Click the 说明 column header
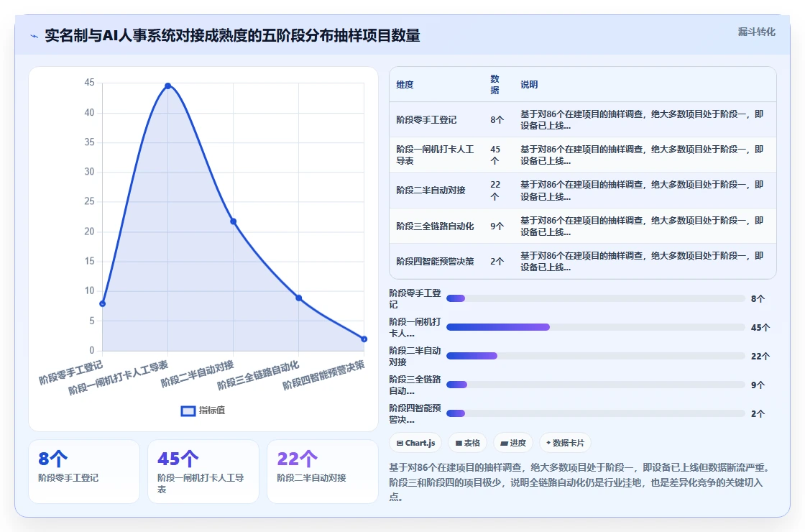 (529, 85)
